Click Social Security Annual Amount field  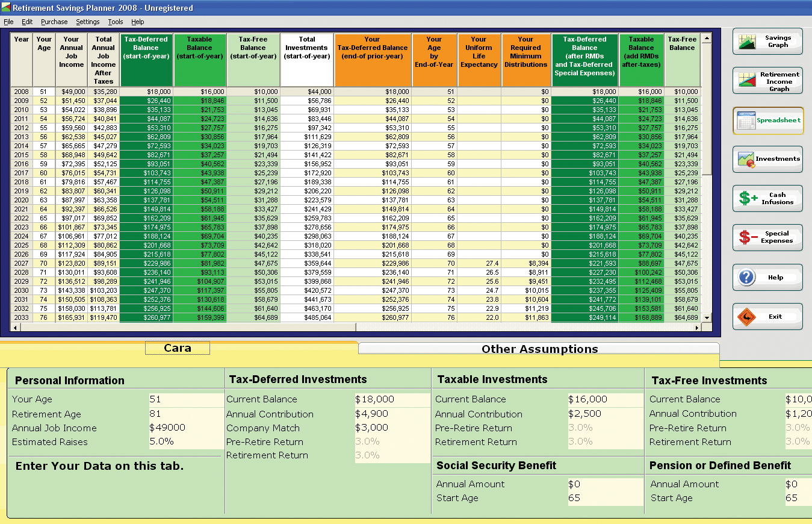[604, 484]
